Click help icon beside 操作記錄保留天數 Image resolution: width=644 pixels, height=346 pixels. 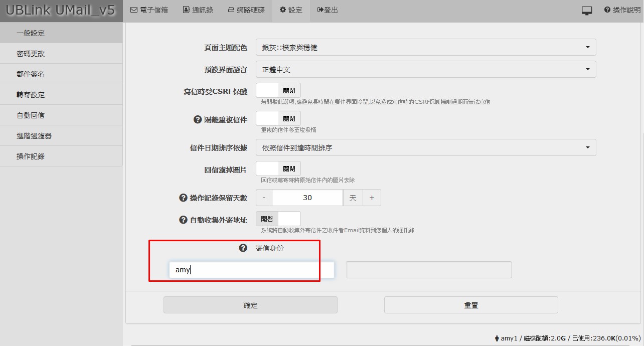coord(183,198)
